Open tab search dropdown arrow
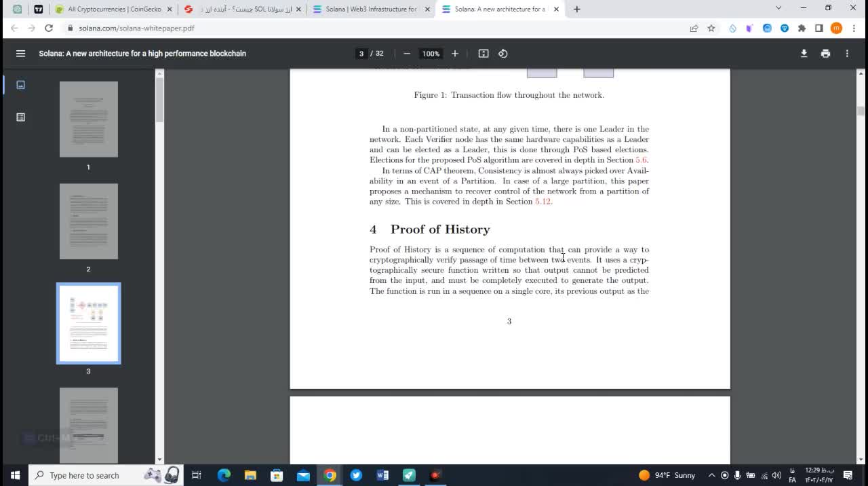Screen dimensions: 868x486 point(778,8)
